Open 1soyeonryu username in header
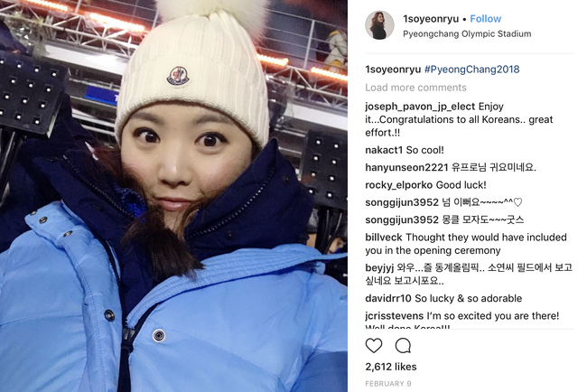Image resolution: width=587 pixels, height=392 pixels. tap(431, 19)
